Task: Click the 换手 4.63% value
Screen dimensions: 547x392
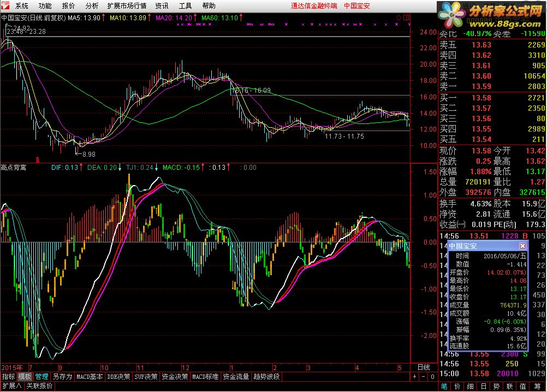Action: [x=480, y=204]
